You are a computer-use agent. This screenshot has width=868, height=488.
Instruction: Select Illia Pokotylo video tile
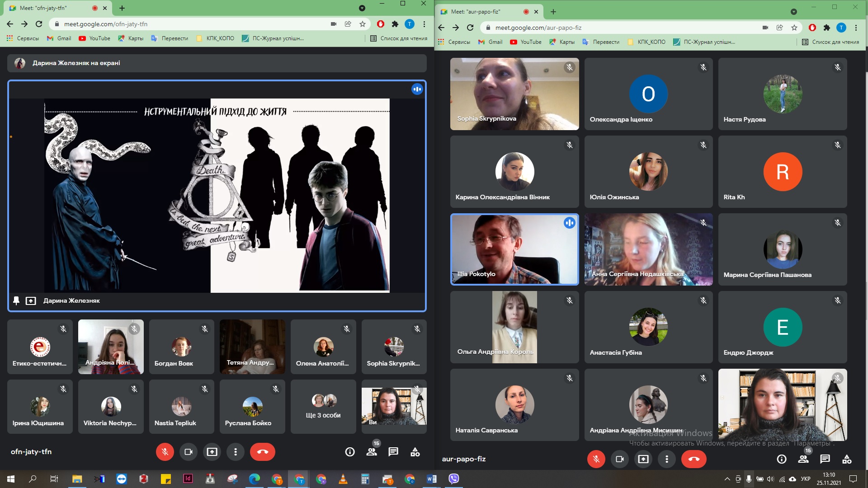coord(514,249)
